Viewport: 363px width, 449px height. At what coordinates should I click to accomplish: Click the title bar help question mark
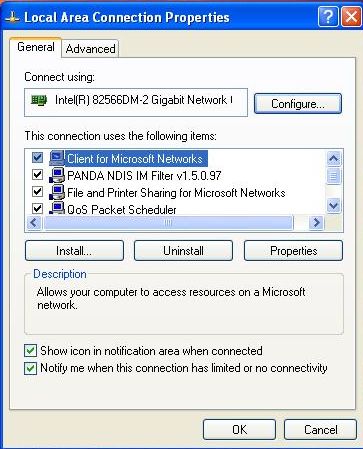pyautogui.click(x=328, y=16)
